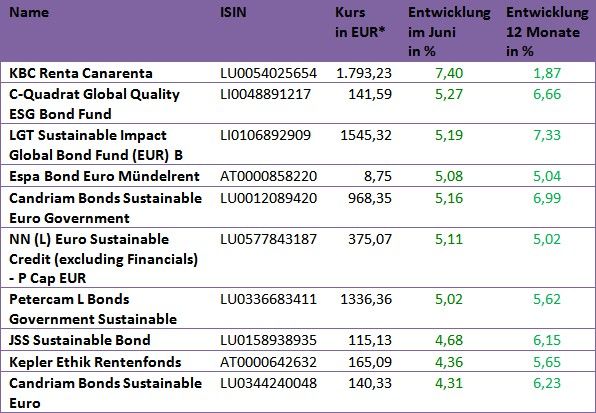Select Petercam L Bonds Government Sustainable
Screen dimensions: 596x413
point(93,309)
